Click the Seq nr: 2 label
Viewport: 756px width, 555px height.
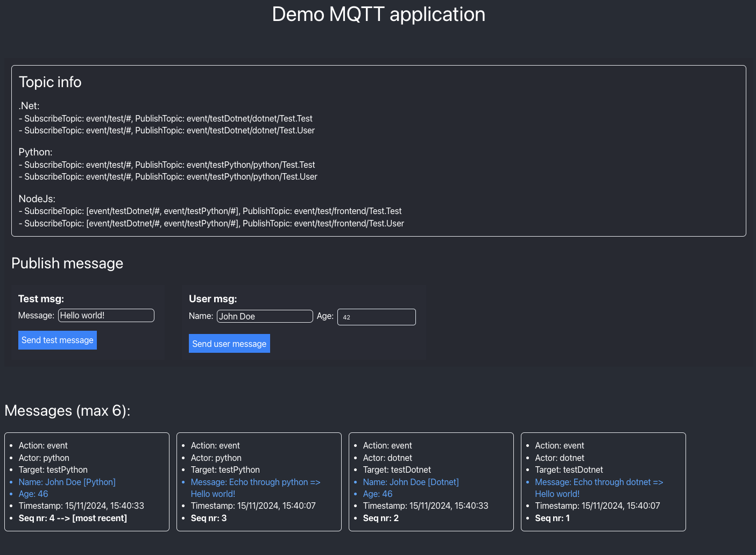380,518
